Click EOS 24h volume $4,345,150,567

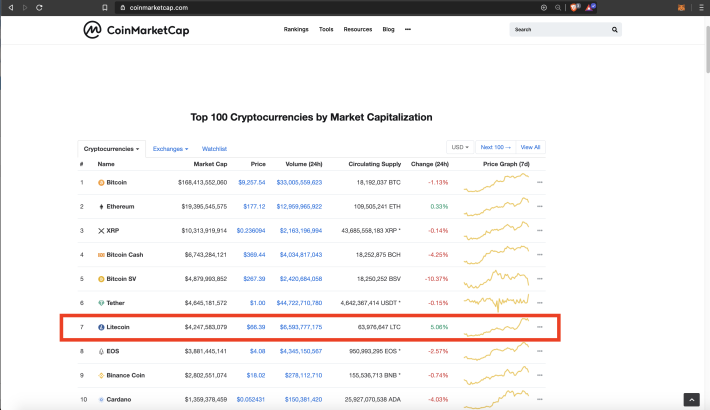(x=301, y=352)
